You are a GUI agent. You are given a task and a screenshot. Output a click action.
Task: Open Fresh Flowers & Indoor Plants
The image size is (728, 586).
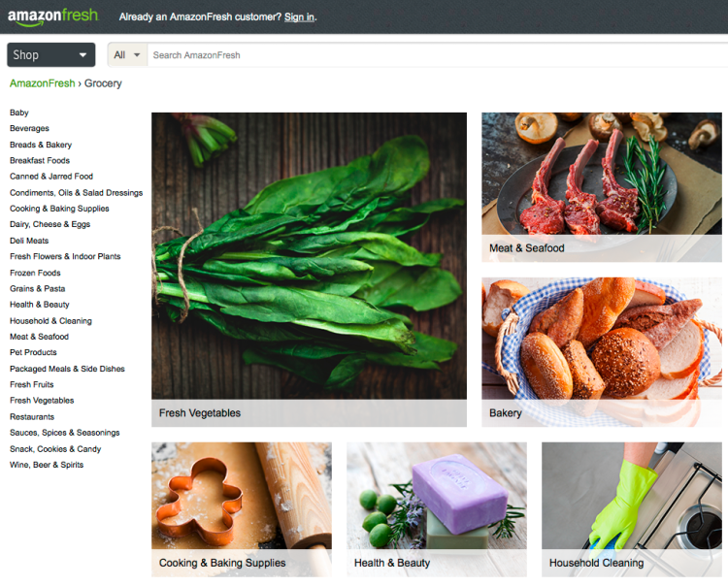pyautogui.click(x=65, y=256)
